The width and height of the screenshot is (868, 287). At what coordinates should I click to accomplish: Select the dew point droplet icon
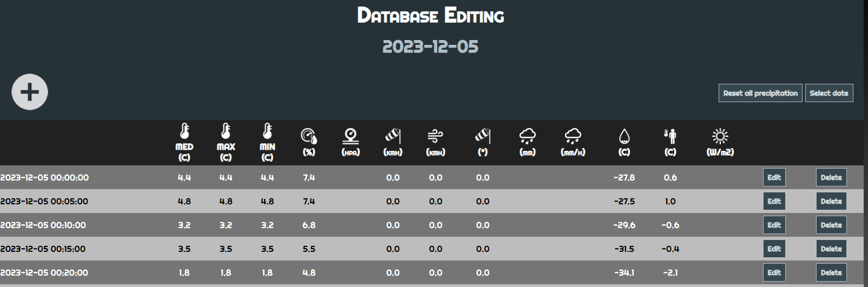pos(624,136)
